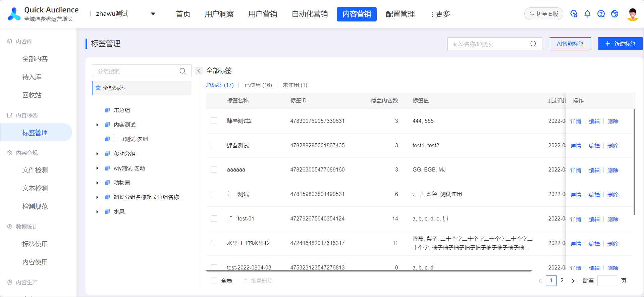Click the group search magnifier icon
The height and width of the screenshot is (297, 644).
coord(182,71)
